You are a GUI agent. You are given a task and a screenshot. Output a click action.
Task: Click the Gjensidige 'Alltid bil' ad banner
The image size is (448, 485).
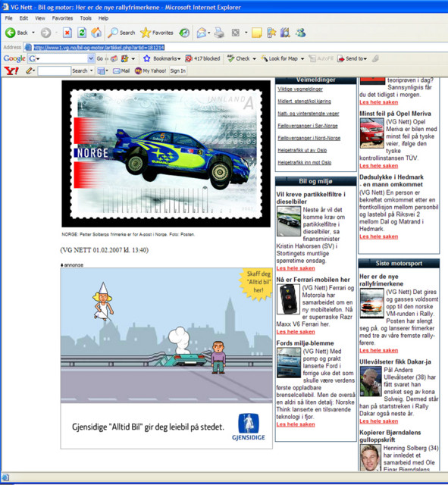pos(167,358)
